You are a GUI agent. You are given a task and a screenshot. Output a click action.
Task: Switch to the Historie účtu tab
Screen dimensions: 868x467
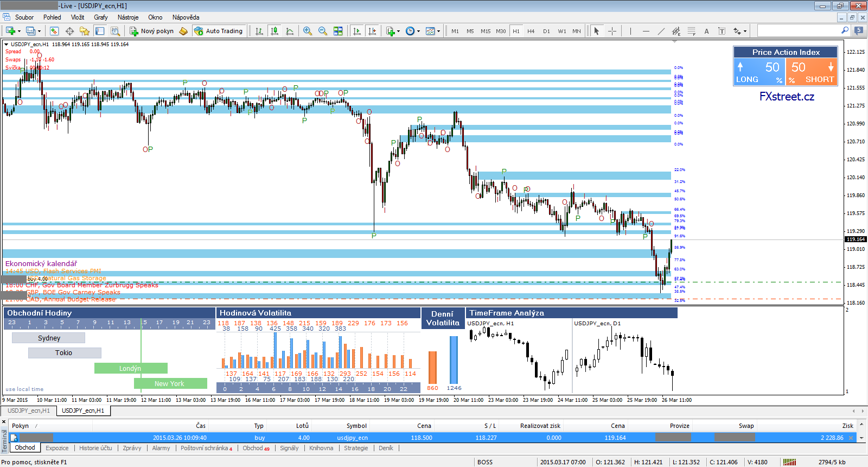pos(95,448)
